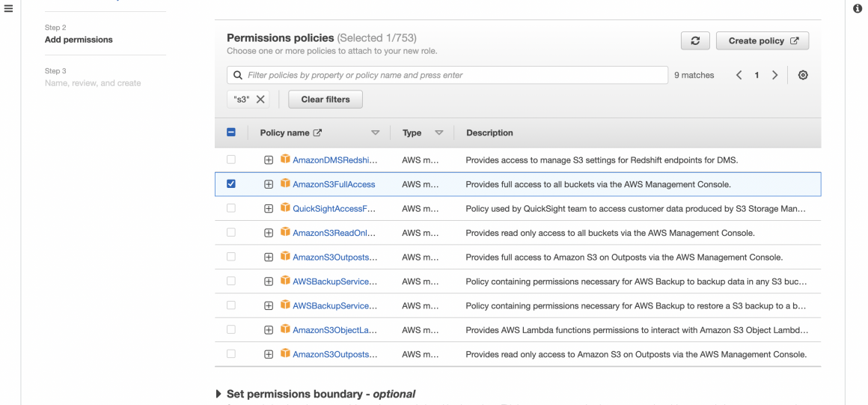Image resolution: width=868 pixels, height=405 pixels.
Task: Refresh the permissions policies list
Action: [695, 41]
